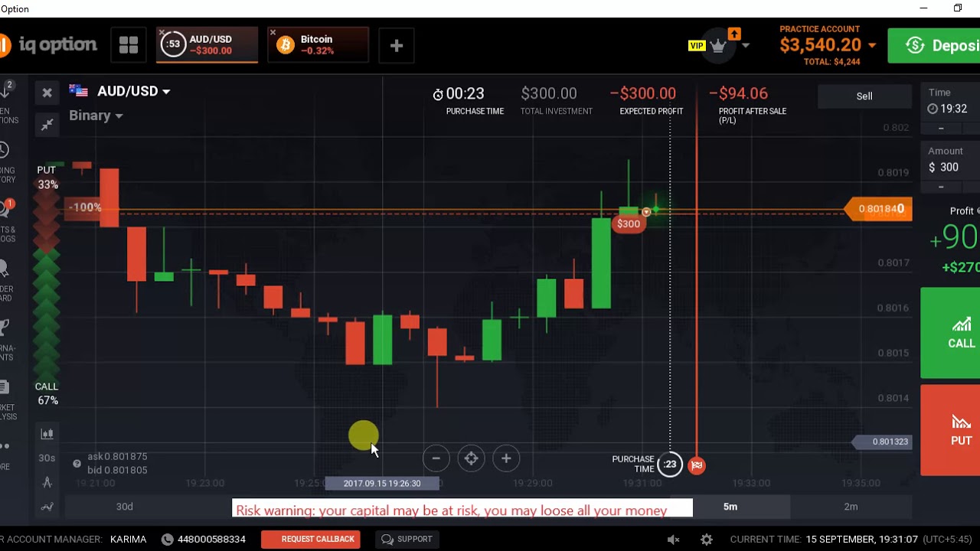This screenshot has height=551, width=980.
Task: Click the 0.801323 price level label
Action: point(883,442)
